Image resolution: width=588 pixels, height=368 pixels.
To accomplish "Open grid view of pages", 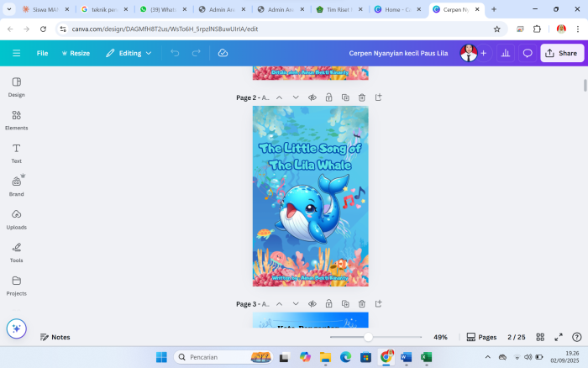I will click(540, 337).
